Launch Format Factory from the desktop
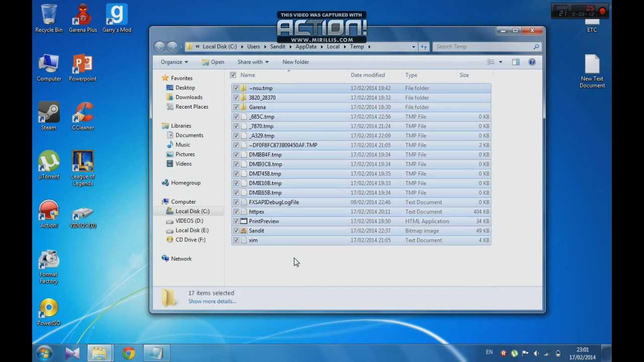This screenshot has height=362, width=644. [49, 266]
